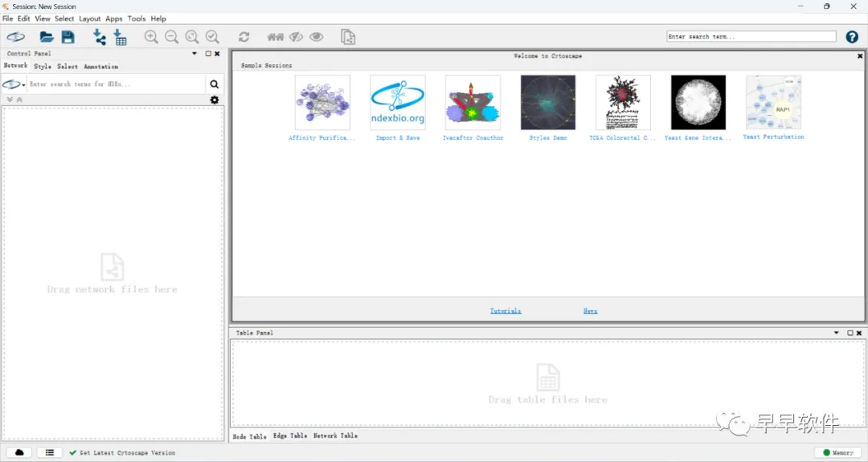
Task: Open network search provider dropdown
Action: coord(14,84)
